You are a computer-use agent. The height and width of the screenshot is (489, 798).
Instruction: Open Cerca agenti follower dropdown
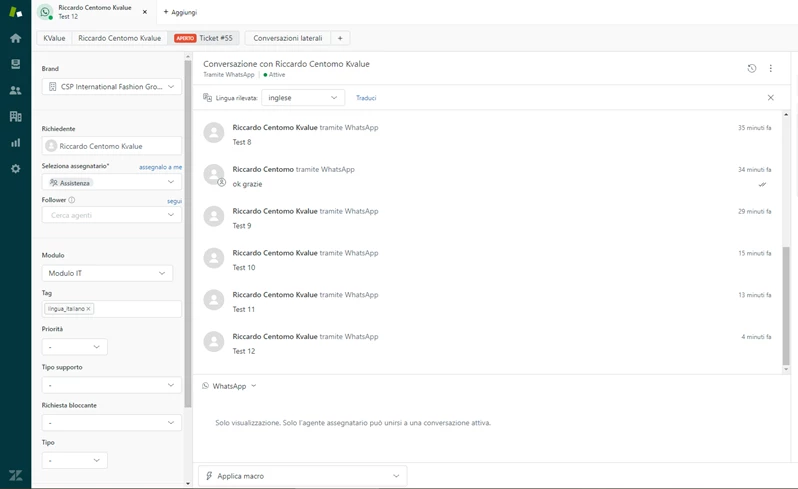[111, 215]
